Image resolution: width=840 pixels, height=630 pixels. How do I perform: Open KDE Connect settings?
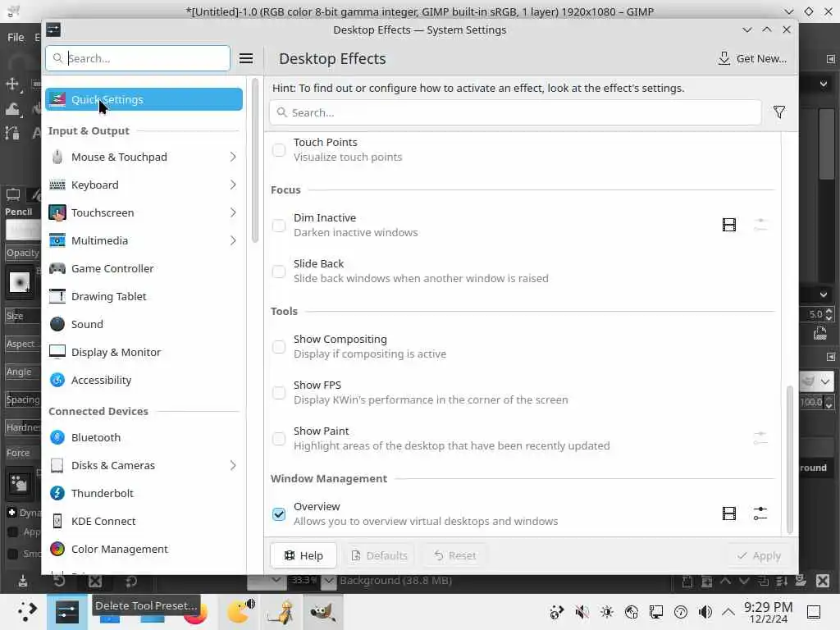coord(144,521)
